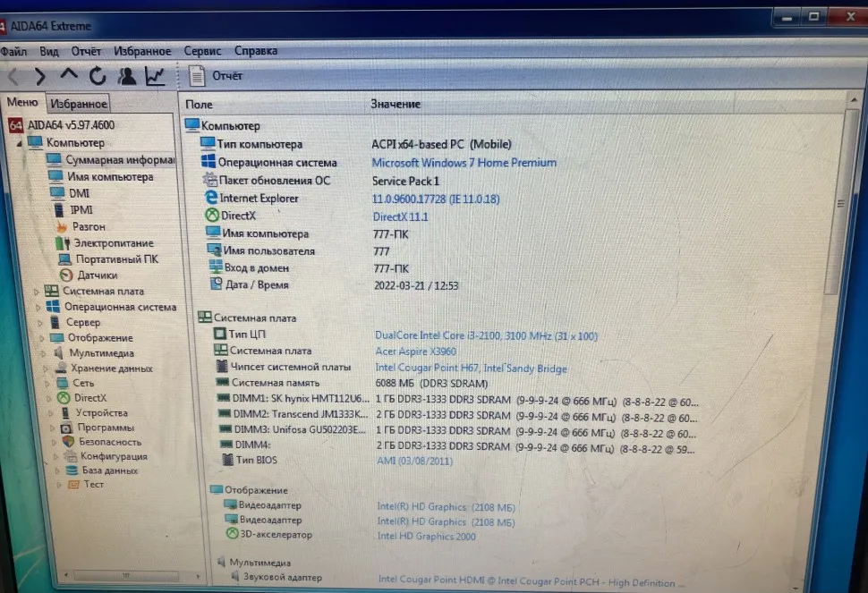Viewport: 868px width, 593px height.
Task: Select IPMI tree item
Action: coord(81,209)
